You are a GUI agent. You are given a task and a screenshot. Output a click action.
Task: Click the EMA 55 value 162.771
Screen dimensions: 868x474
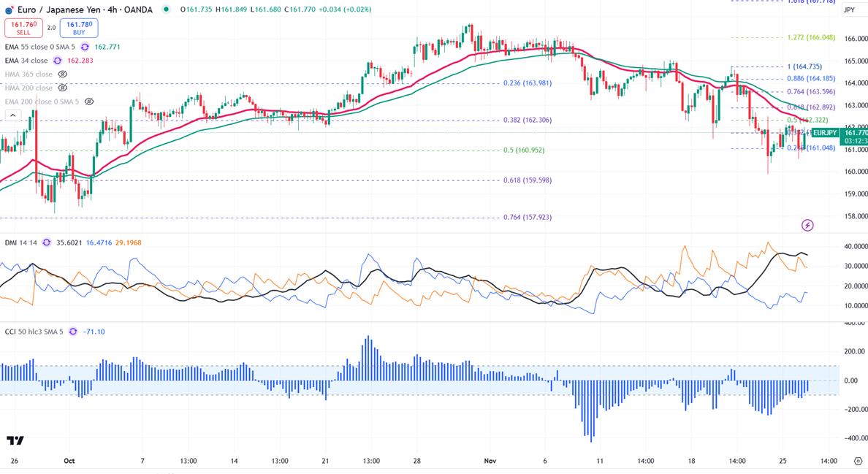click(x=109, y=47)
